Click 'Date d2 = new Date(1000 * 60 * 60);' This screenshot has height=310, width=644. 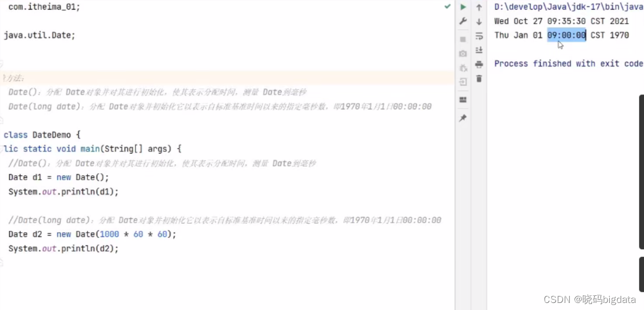(x=92, y=235)
